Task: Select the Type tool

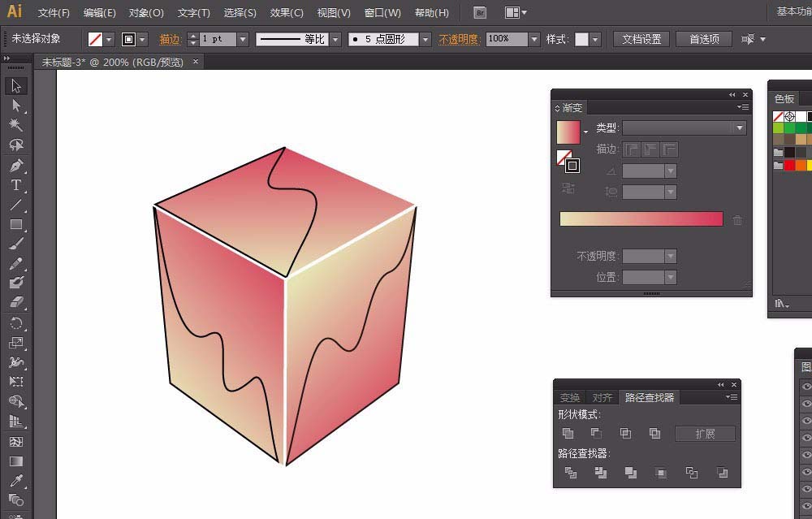Action: pos(15,185)
